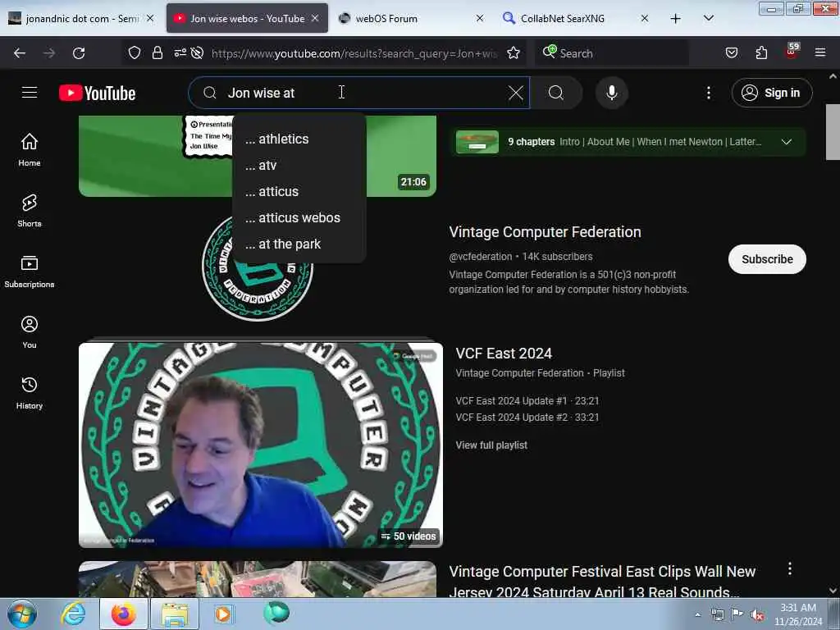
Task: Open Windows Start menu
Action: (22, 614)
